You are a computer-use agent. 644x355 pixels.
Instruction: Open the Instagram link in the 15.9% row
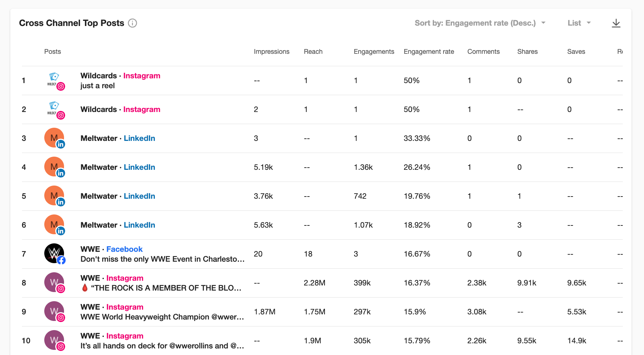click(x=125, y=307)
